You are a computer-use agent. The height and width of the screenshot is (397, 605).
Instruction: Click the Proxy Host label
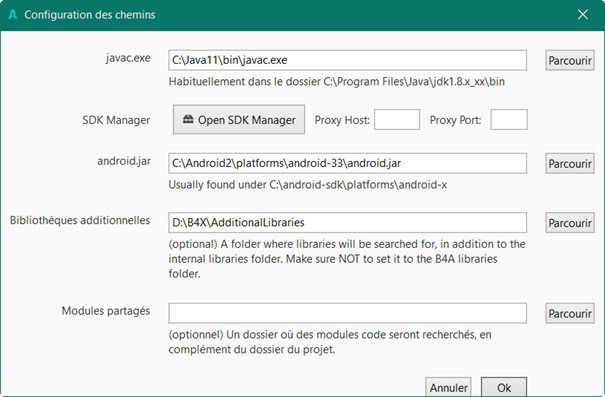pos(342,120)
